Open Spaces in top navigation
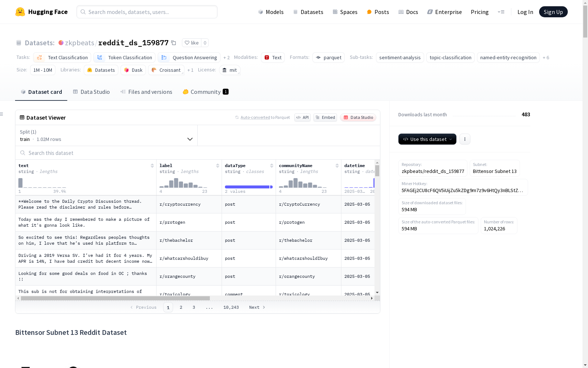The image size is (588, 368). tap(345, 12)
